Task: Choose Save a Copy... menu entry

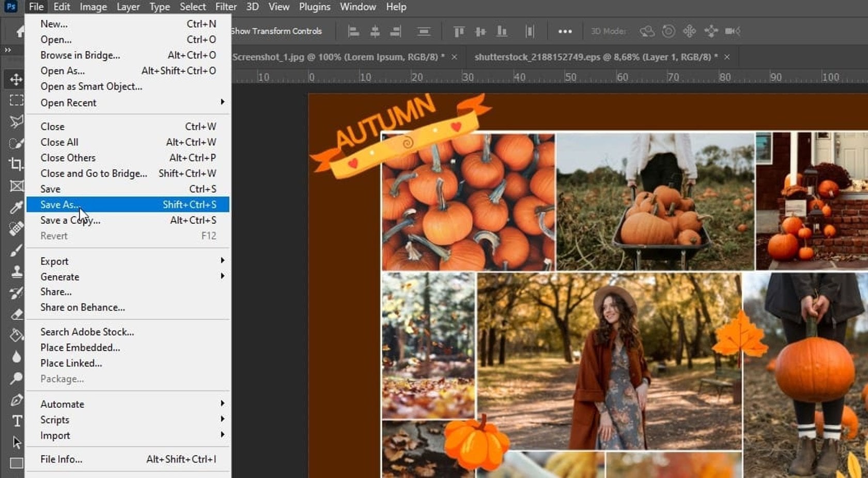Action: (x=128, y=220)
